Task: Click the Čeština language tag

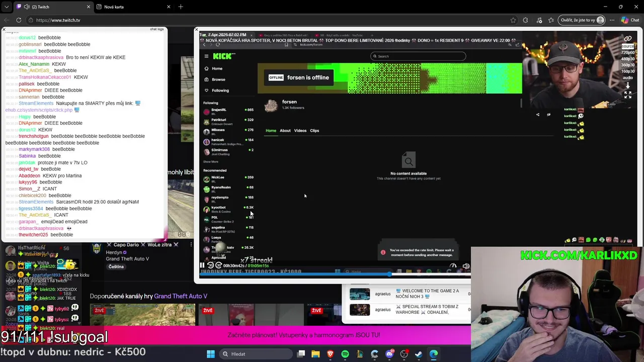Action: (x=116, y=266)
